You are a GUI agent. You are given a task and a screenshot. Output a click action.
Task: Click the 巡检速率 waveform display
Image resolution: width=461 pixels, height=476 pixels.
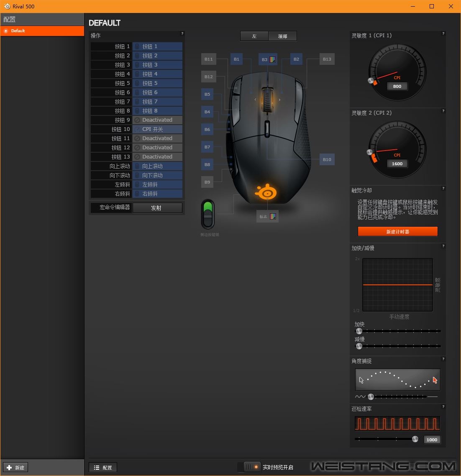click(397, 423)
